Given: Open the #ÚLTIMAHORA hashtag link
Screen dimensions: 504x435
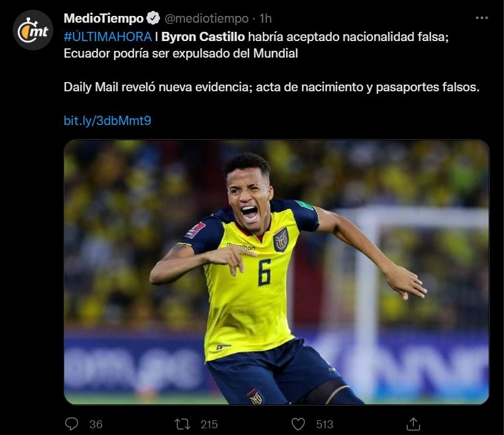Looking at the screenshot, I should tap(108, 37).
